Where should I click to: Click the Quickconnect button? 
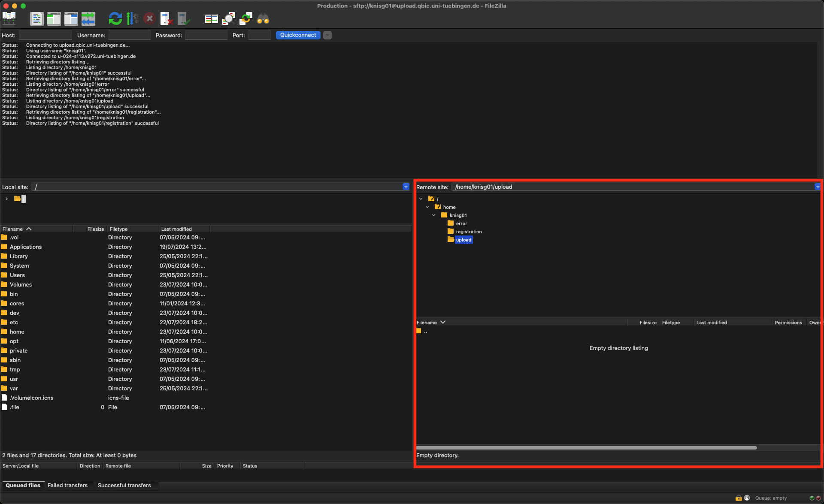point(298,35)
